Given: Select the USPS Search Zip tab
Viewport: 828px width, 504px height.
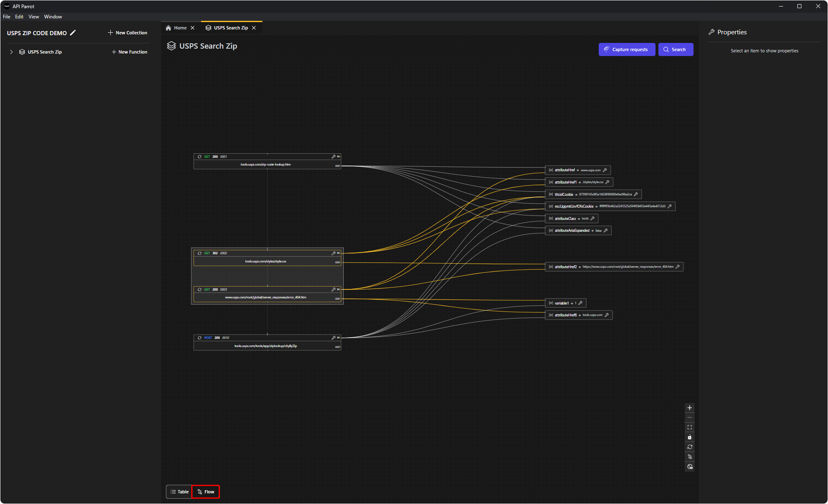Looking at the screenshot, I should click(x=227, y=28).
